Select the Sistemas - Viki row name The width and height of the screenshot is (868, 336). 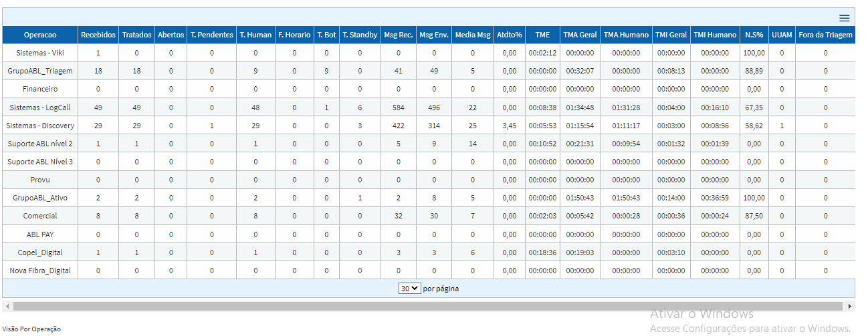pyautogui.click(x=40, y=53)
